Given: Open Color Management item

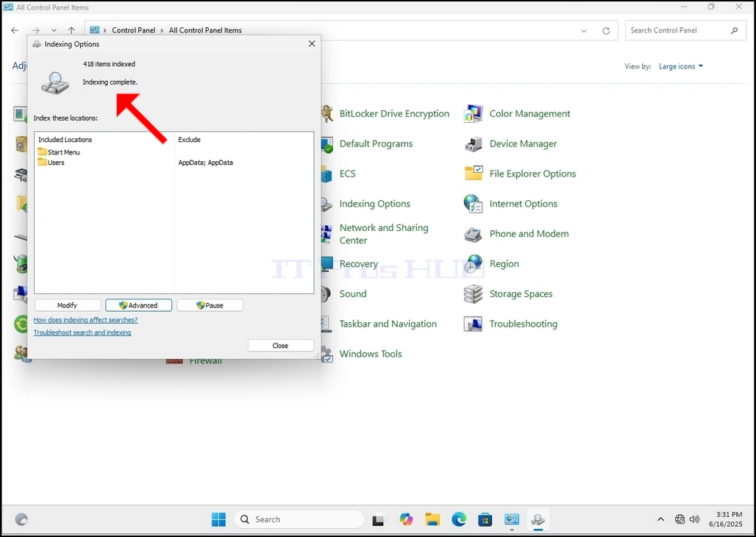Looking at the screenshot, I should (529, 114).
